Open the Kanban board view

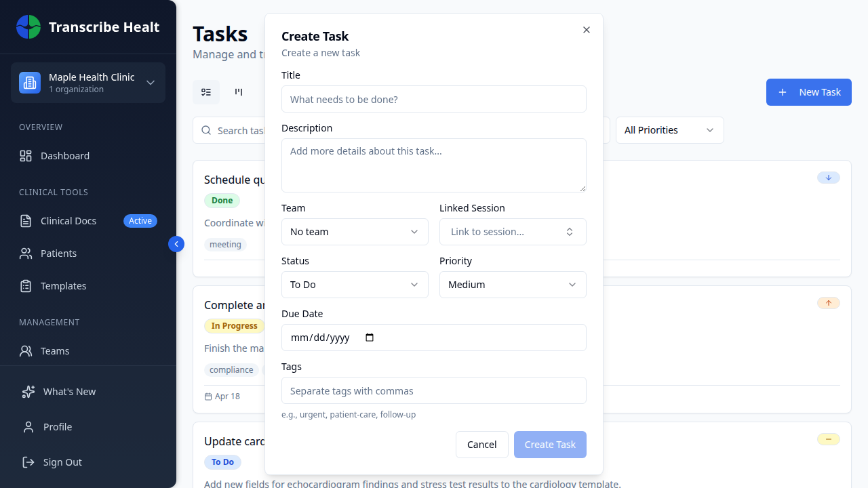[239, 91]
